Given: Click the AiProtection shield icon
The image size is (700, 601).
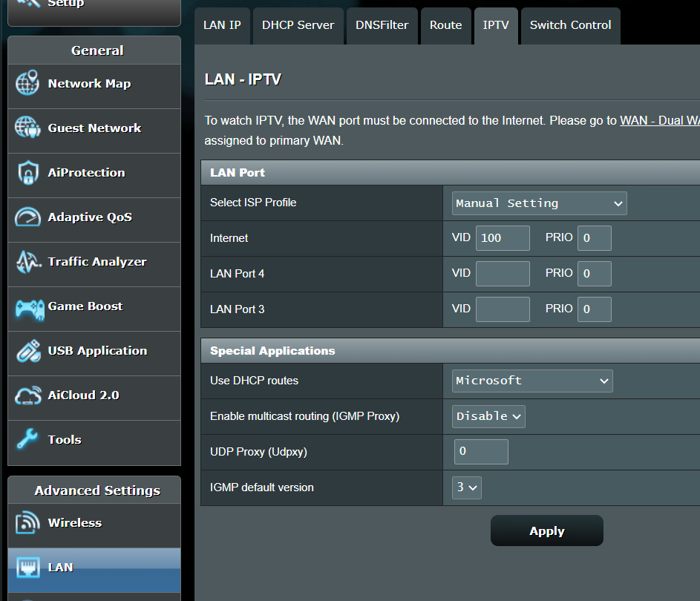Looking at the screenshot, I should click(27, 172).
